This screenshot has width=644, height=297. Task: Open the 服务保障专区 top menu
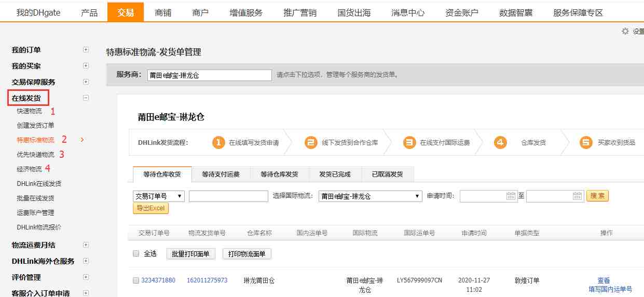(x=578, y=12)
